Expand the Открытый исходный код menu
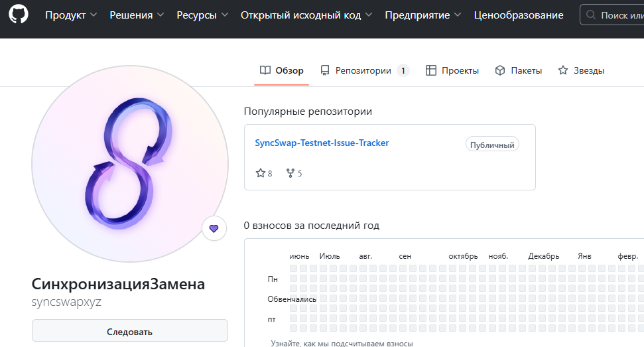Screen dimensions: 644x347 (306, 15)
